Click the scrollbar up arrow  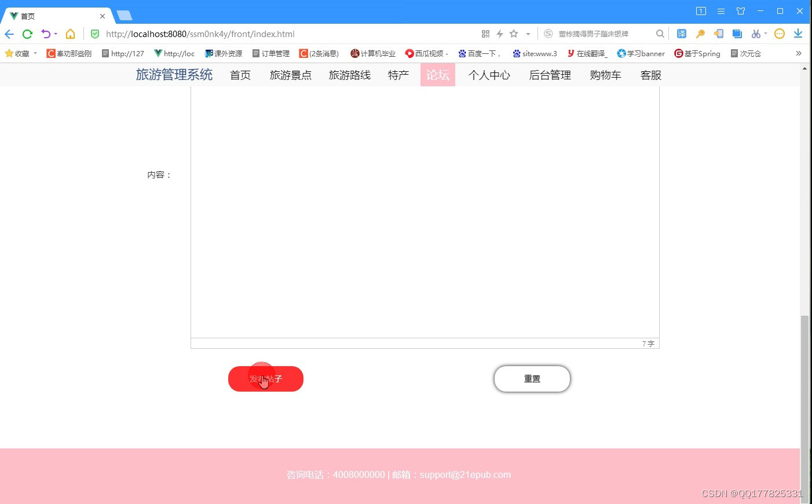804,68
